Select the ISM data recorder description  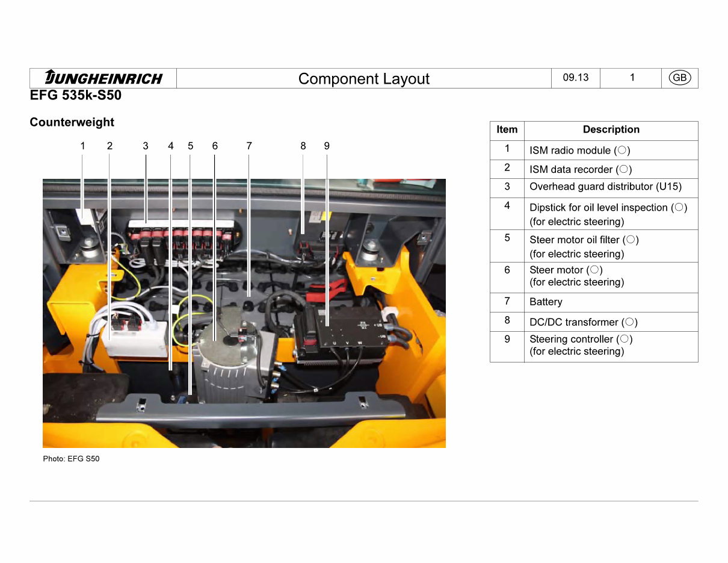click(x=581, y=170)
